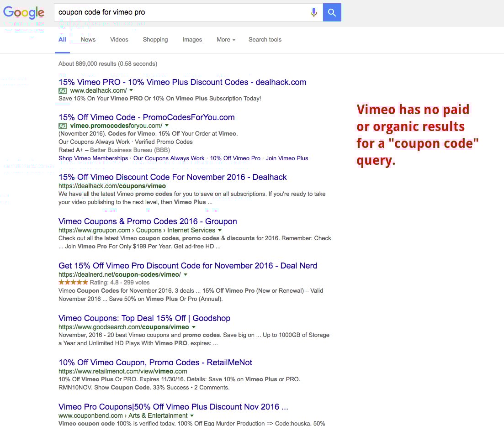Open 'Vimeo Pro Coupons|50% Off Vimeo Plus Discount Nov 2016'

[173, 407]
